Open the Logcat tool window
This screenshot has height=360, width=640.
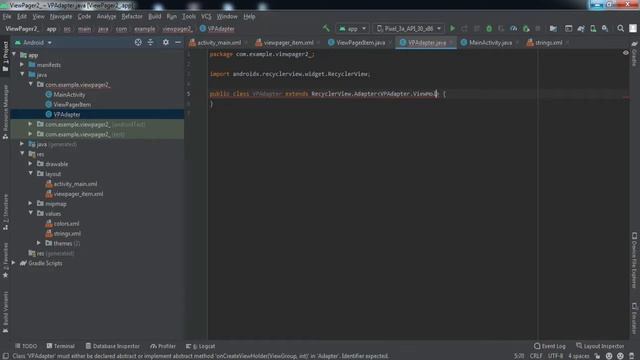[200, 346]
